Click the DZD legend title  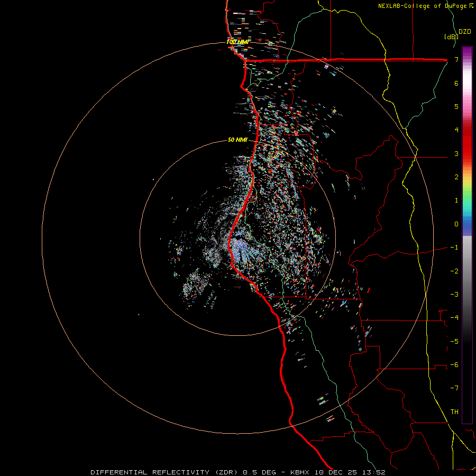point(465,32)
